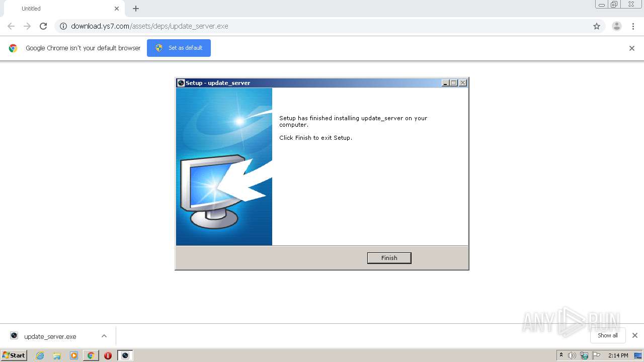Image resolution: width=644 pixels, height=362 pixels.
Task: Expand update_server.exe download options arrow
Action: [104, 336]
